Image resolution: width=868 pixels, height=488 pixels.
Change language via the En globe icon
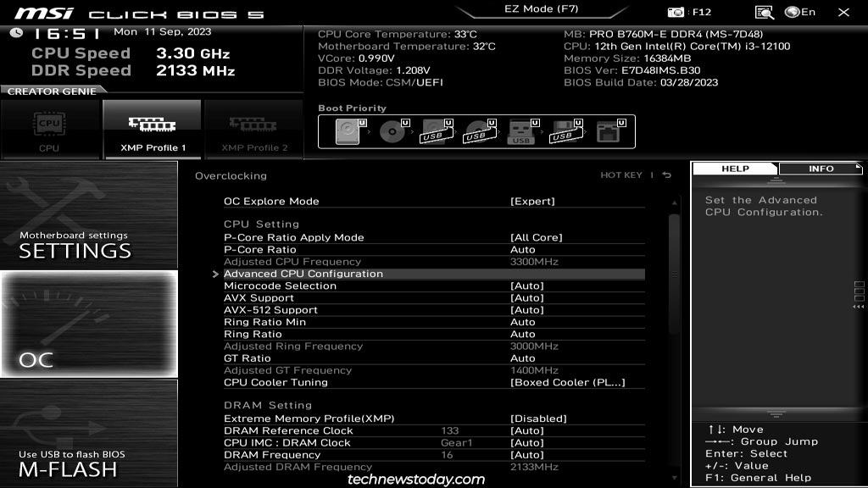tap(800, 12)
